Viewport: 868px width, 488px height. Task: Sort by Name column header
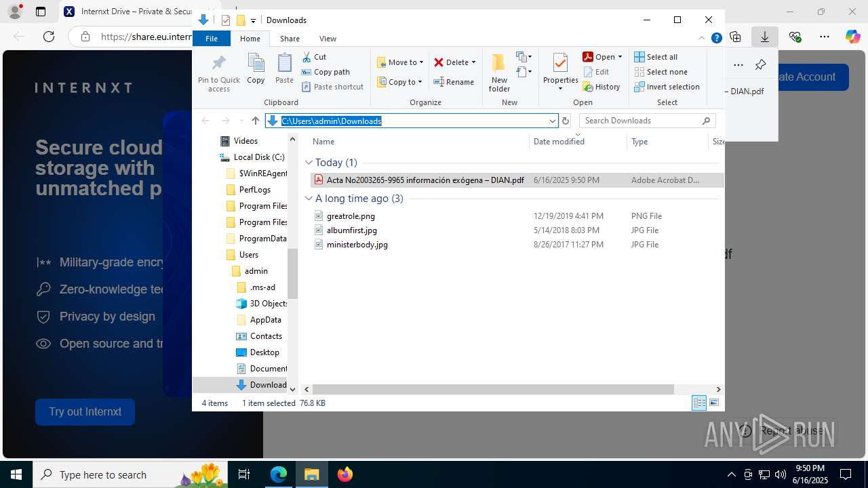[323, 142]
